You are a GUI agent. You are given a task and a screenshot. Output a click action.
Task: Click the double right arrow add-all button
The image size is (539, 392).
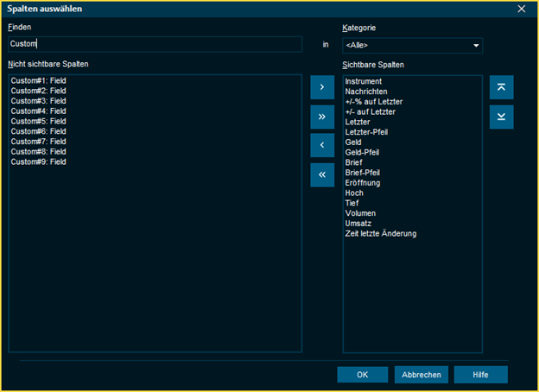(x=321, y=116)
